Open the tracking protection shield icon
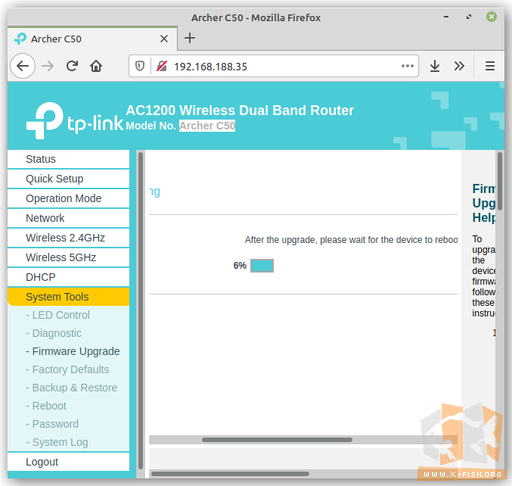Image resolution: width=512 pixels, height=486 pixels. (140, 66)
